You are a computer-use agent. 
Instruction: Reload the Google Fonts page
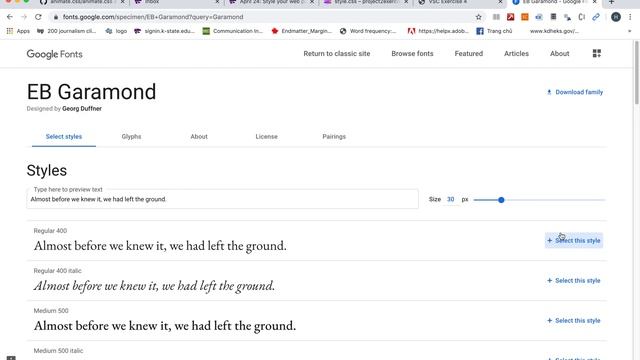[38, 17]
